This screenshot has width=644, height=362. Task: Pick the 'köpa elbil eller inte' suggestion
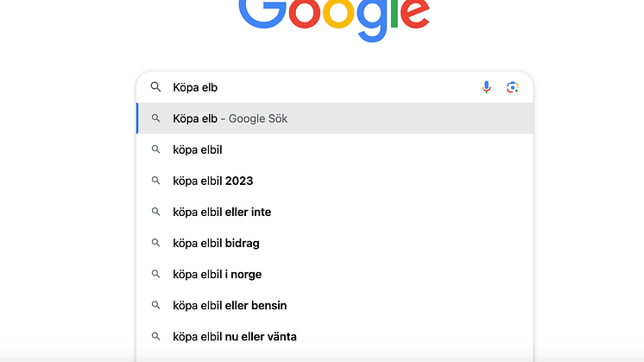point(335,212)
